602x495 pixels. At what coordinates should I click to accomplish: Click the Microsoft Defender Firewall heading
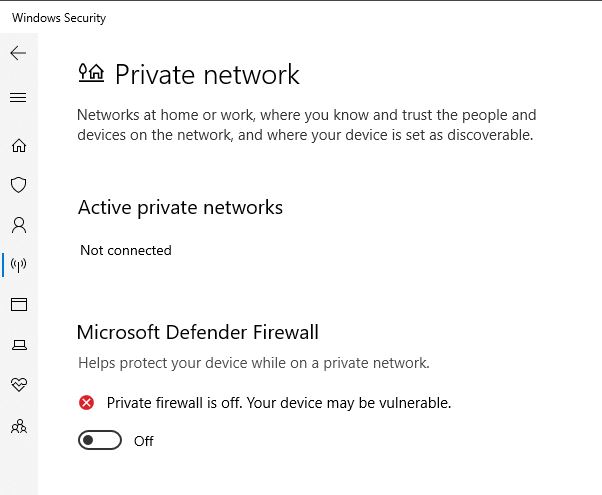pyautogui.click(x=198, y=332)
